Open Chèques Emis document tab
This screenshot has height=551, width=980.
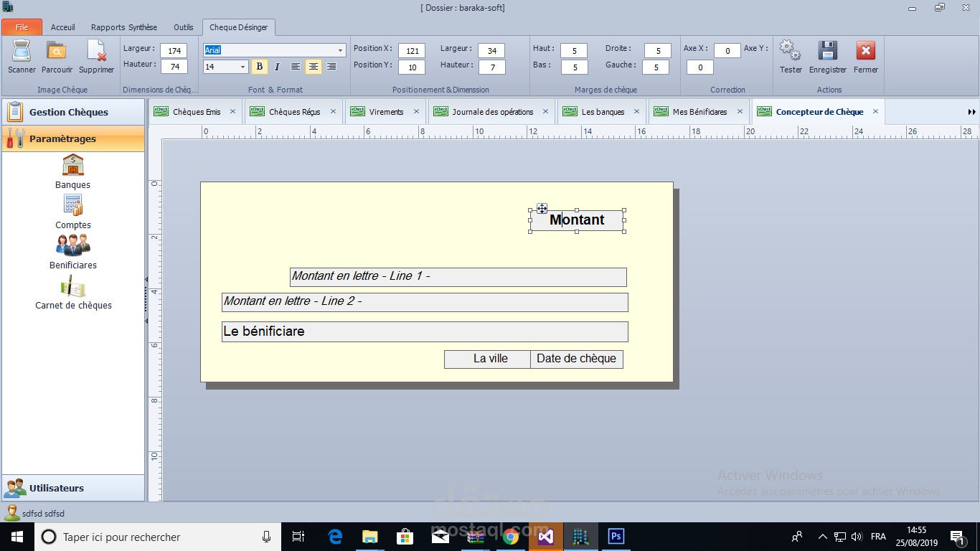[197, 112]
